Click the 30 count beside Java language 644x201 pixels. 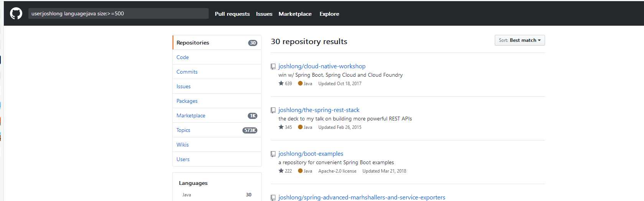click(249, 195)
